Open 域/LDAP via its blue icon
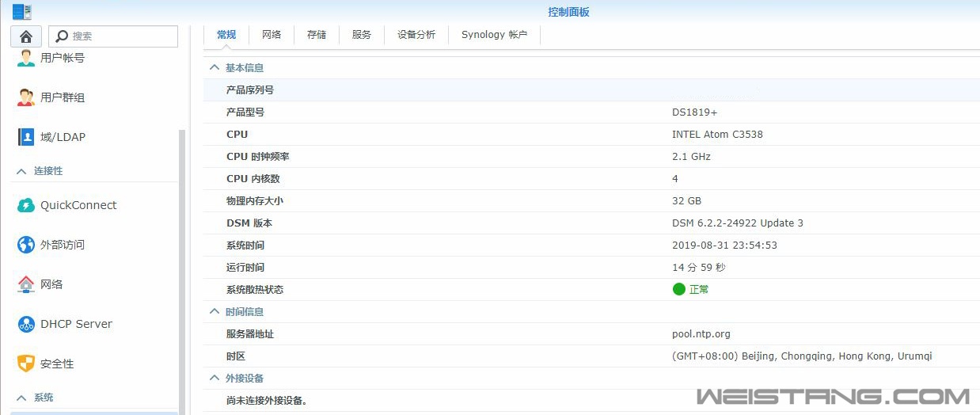 pyautogui.click(x=26, y=137)
